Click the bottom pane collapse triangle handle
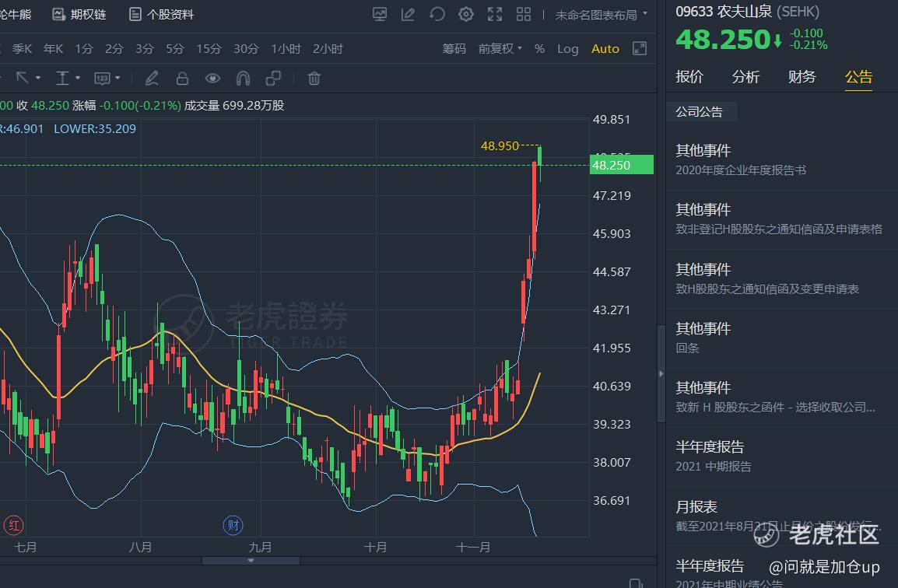 coord(251,561)
